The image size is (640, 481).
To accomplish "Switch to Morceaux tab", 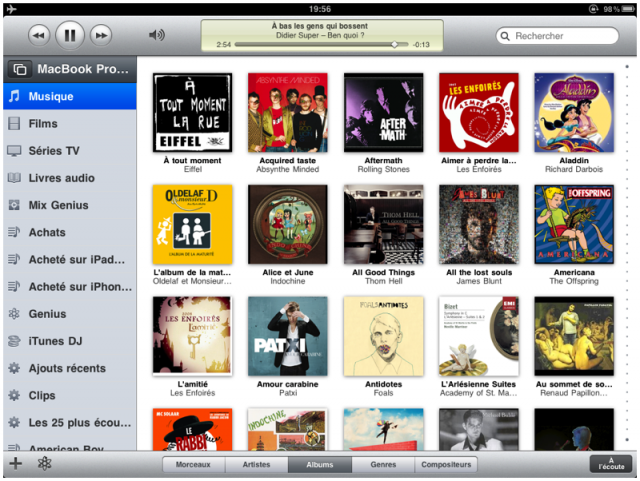I will point(193,465).
